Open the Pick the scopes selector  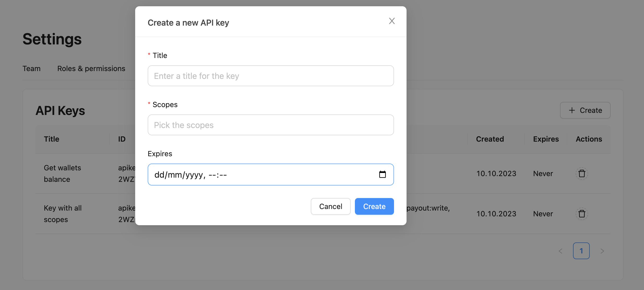tap(270, 125)
